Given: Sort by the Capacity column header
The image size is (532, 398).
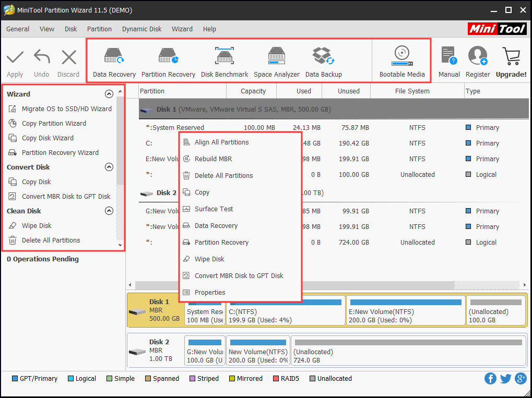Looking at the screenshot, I should [x=252, y=91].
